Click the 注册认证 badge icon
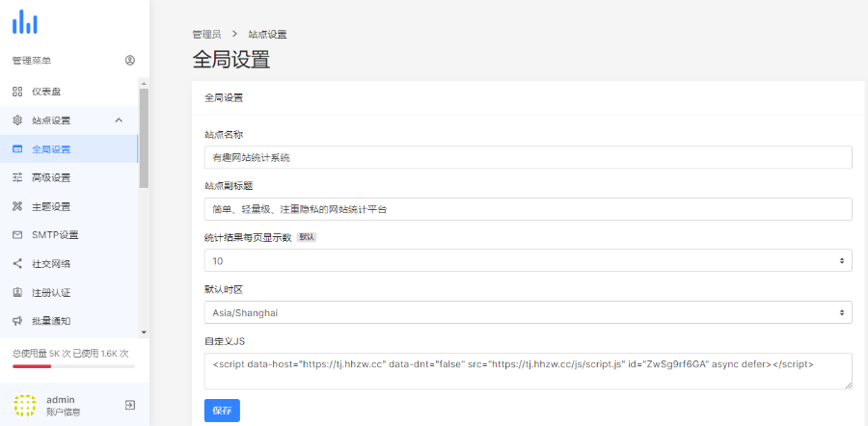868x426 pixels. tap(17, 292)
